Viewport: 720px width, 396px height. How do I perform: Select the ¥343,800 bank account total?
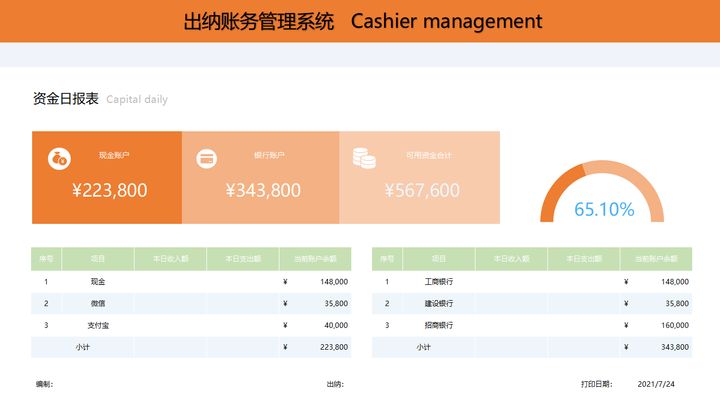tap(263, 190)
